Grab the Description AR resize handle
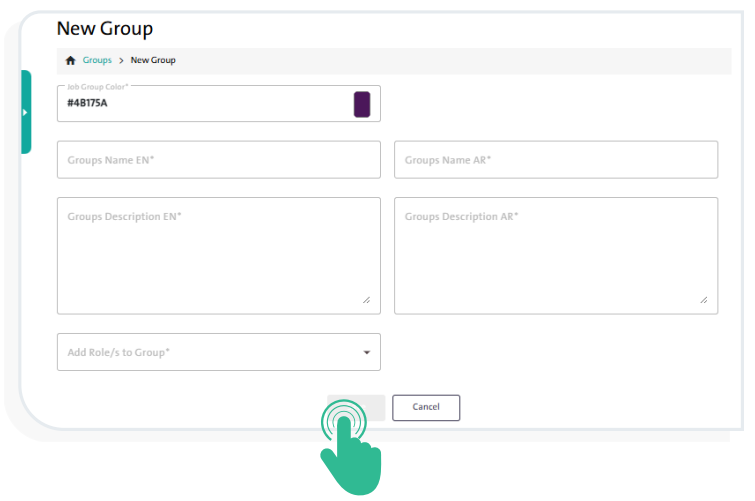Screen dimensions: 755x501 704,300
